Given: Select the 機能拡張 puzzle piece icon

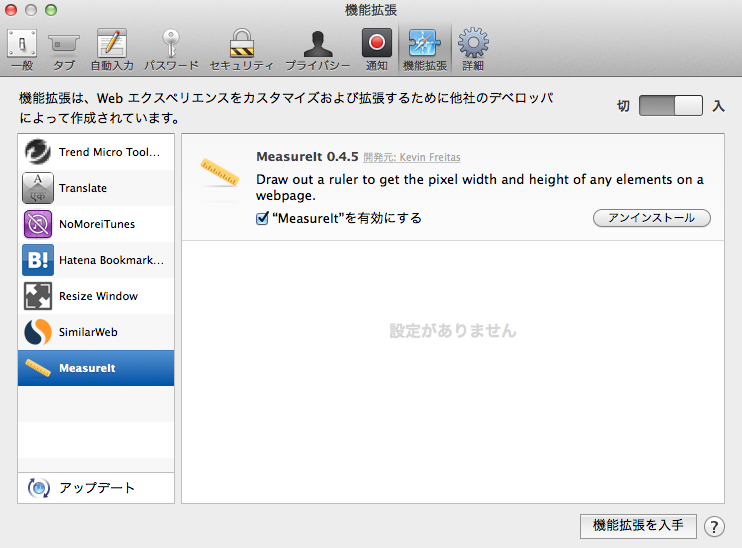Looking at the screenshot, I should 424,43.
